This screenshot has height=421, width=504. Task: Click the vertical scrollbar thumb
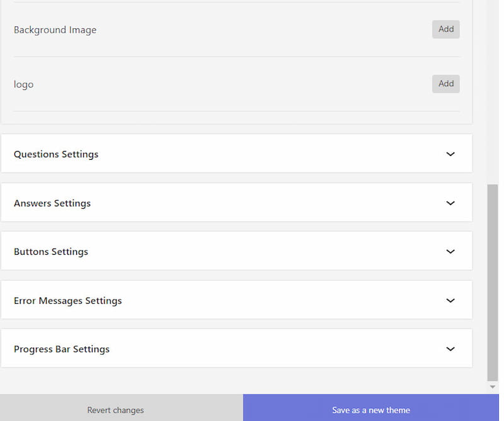[x=493, y=283]
